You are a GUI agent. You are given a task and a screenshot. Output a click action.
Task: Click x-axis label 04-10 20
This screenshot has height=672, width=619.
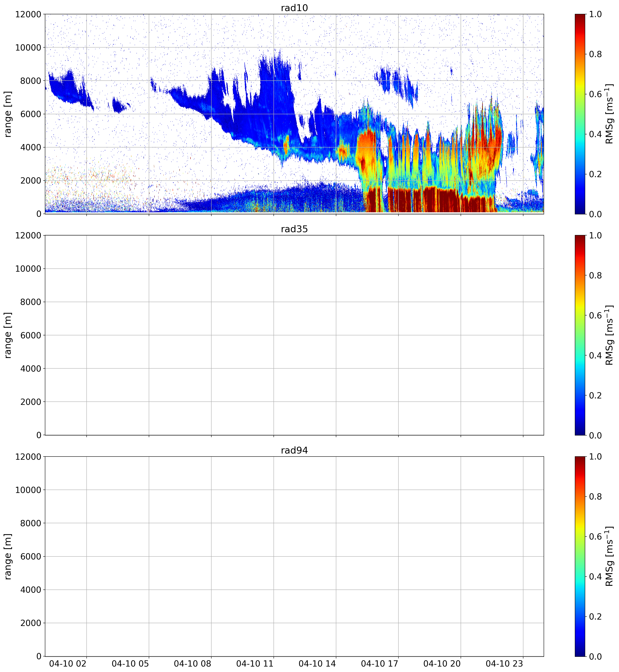pyautogui.click(x=442, y=664)
